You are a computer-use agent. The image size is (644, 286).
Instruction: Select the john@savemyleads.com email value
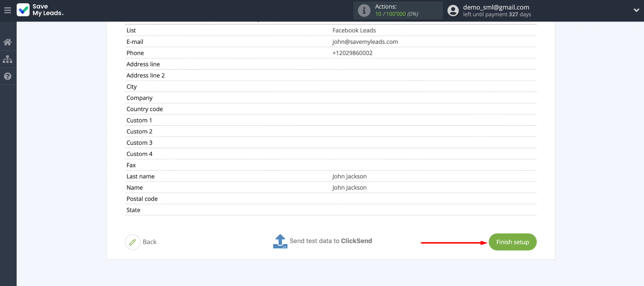365,42
